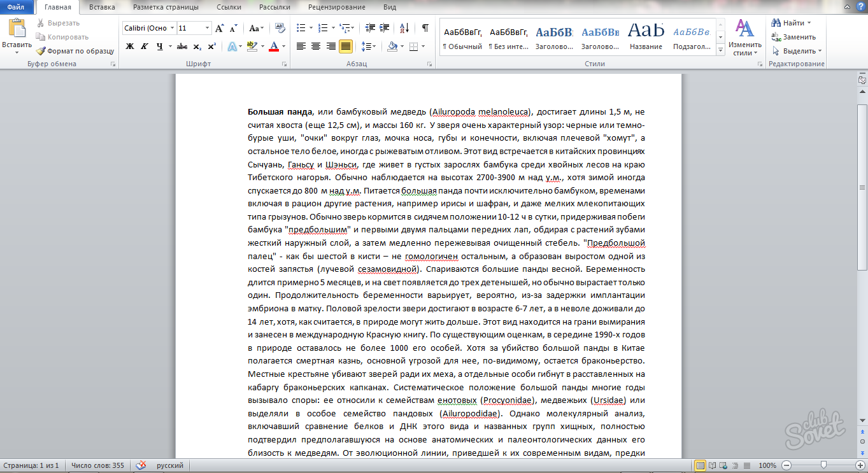The image size is (868, 473).
Task: Click the zoom slider handle
Action: point(823,465)
